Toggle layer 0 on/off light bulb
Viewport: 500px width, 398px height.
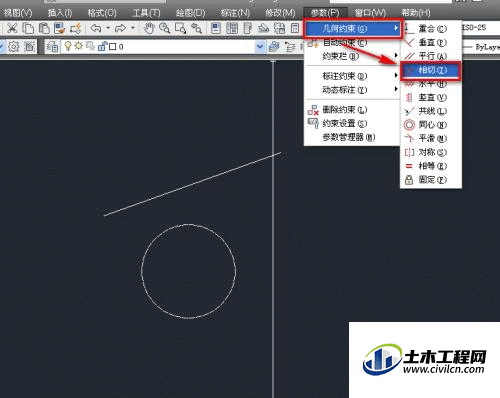click(68, 46)
